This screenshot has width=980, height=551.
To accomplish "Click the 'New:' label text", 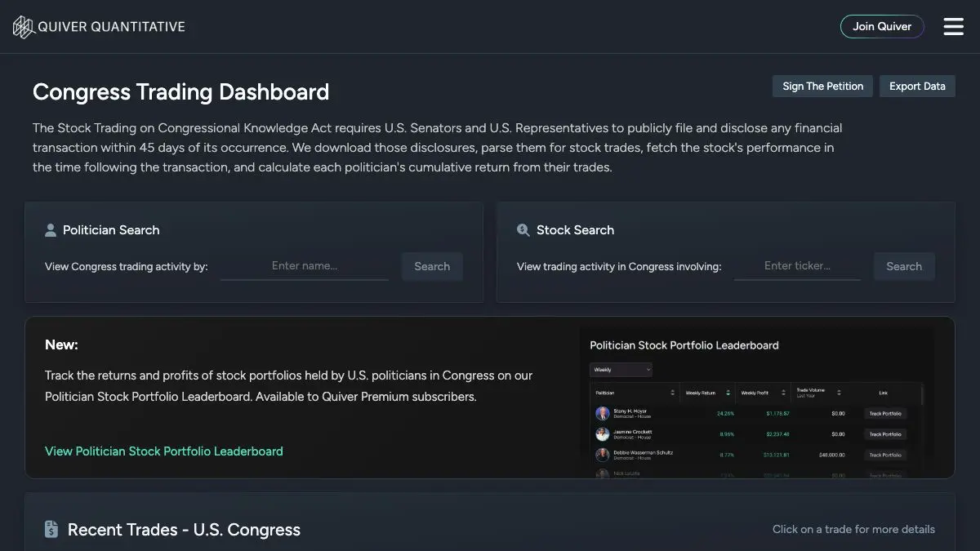I will point(61,344).
